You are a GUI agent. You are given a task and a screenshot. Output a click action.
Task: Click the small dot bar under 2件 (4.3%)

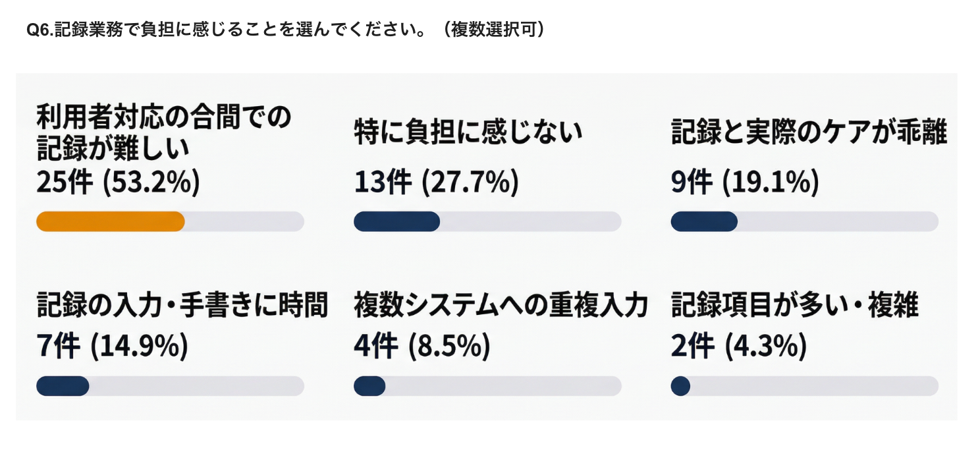coord(680,386)
